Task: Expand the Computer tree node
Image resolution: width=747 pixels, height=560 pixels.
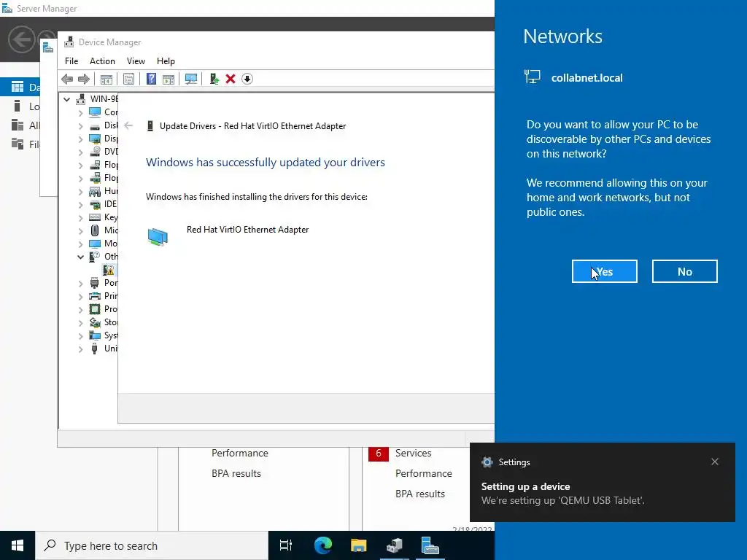Action: [x=80, y=112]
